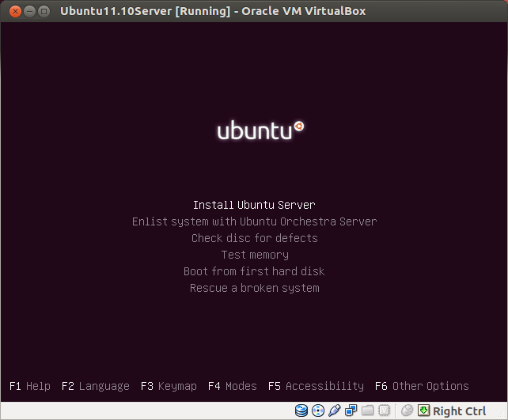Screen dimensions: 508x420
Task: Select Check disc for defects
Action: click(254, 238)
